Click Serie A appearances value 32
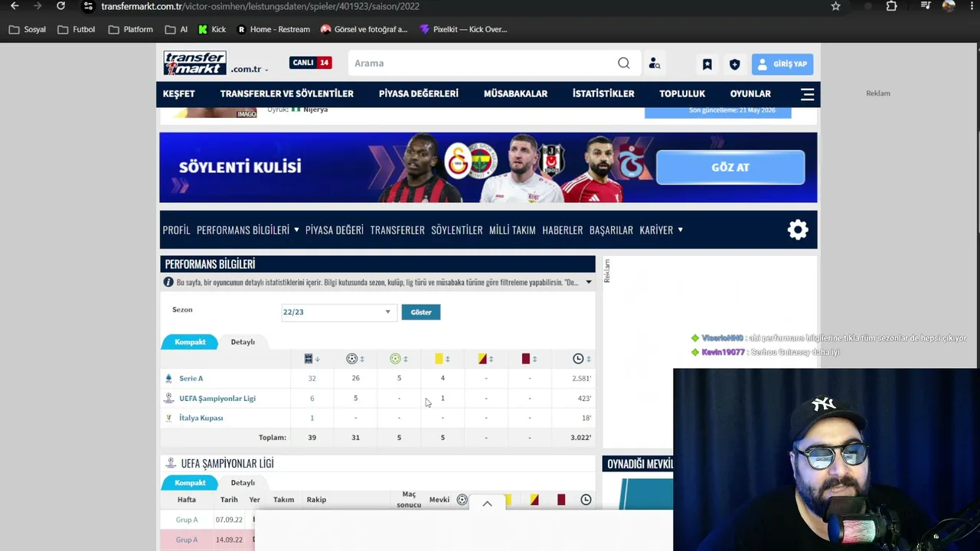The height and width of the screenshot is (551, 980). tap(312, 378)
